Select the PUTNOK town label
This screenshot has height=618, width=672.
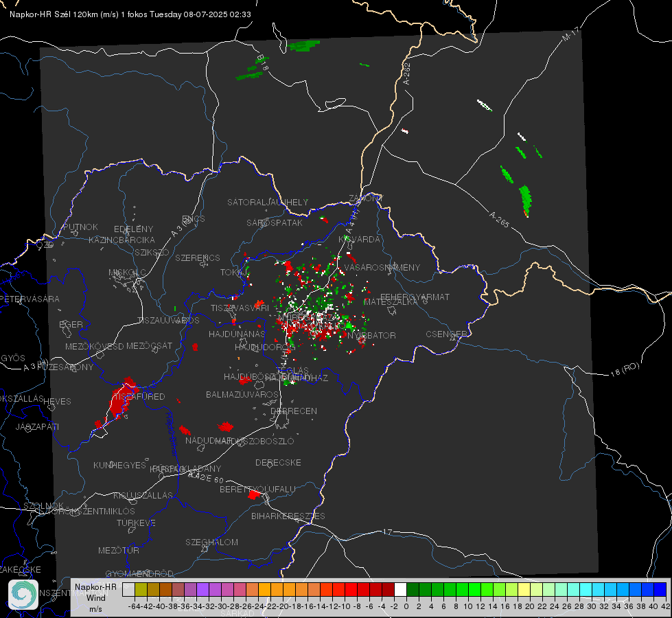(x=80, y=227)
